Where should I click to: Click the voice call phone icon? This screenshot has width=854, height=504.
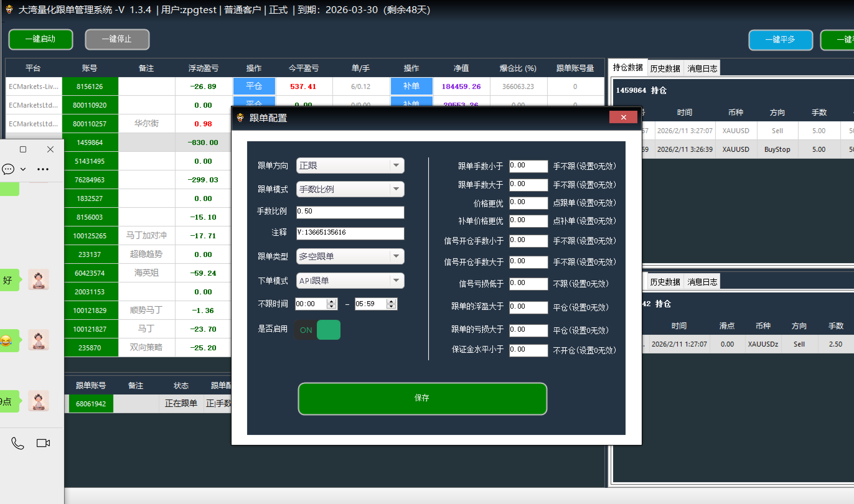[18, 443]
